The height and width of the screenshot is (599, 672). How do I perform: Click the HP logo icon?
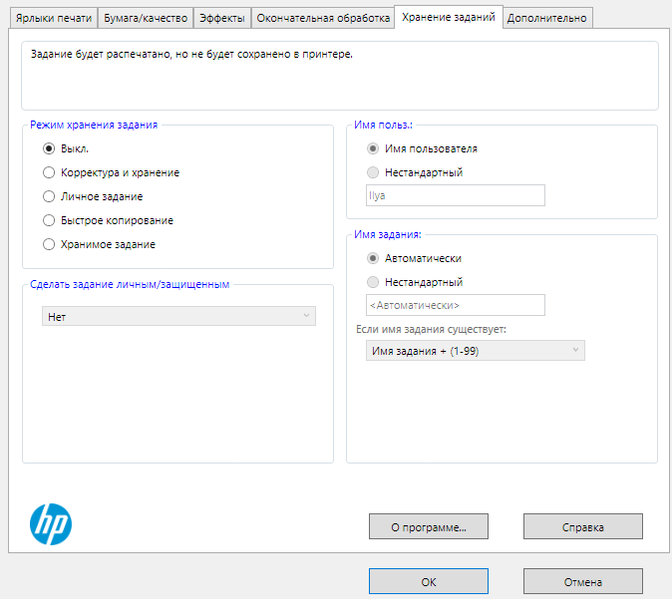[50, 522]
